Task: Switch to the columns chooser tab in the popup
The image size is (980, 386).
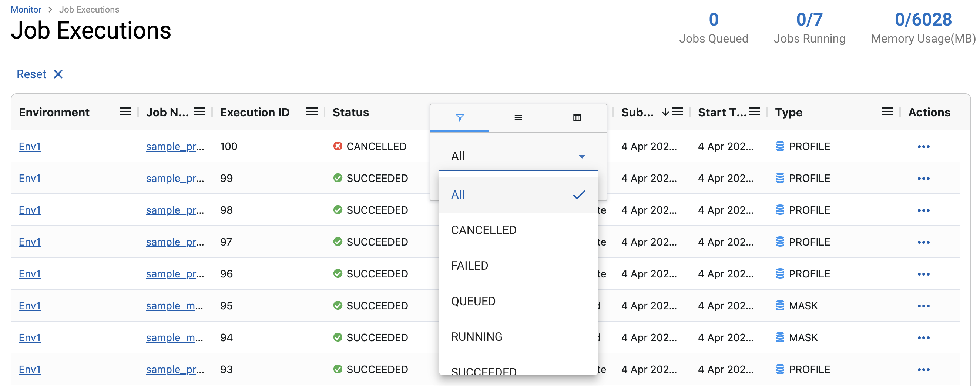Action: click(577, 118)
